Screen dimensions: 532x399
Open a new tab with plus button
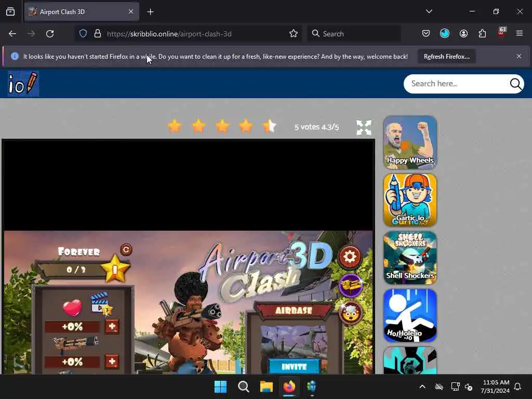[x=150, y=12]
